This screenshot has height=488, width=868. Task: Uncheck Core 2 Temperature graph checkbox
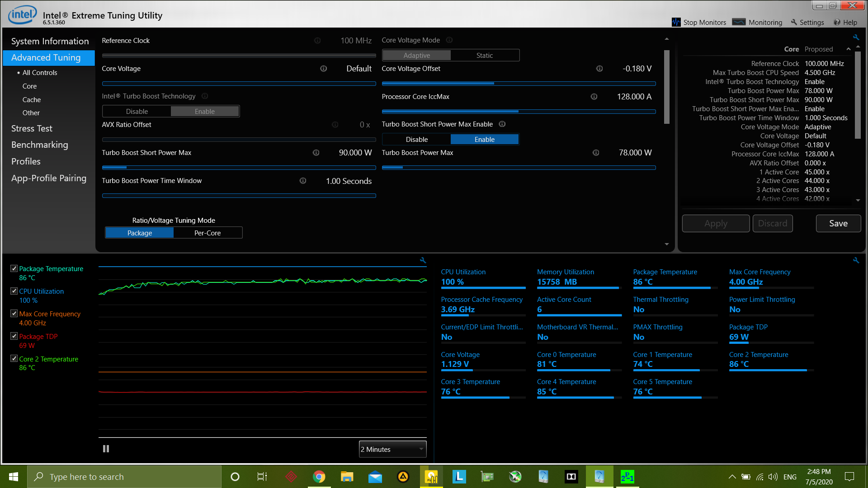tap(14, 358)
